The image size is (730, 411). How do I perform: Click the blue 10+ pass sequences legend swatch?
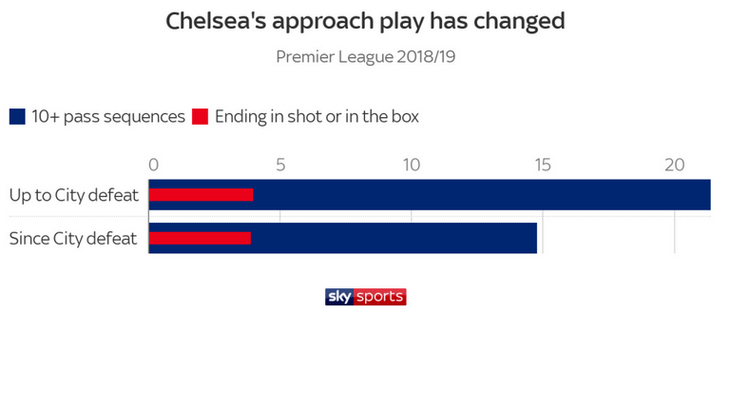click(16, 117)
